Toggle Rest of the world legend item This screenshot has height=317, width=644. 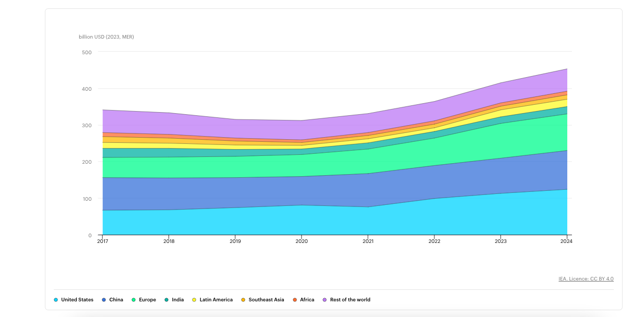[347, 300]
